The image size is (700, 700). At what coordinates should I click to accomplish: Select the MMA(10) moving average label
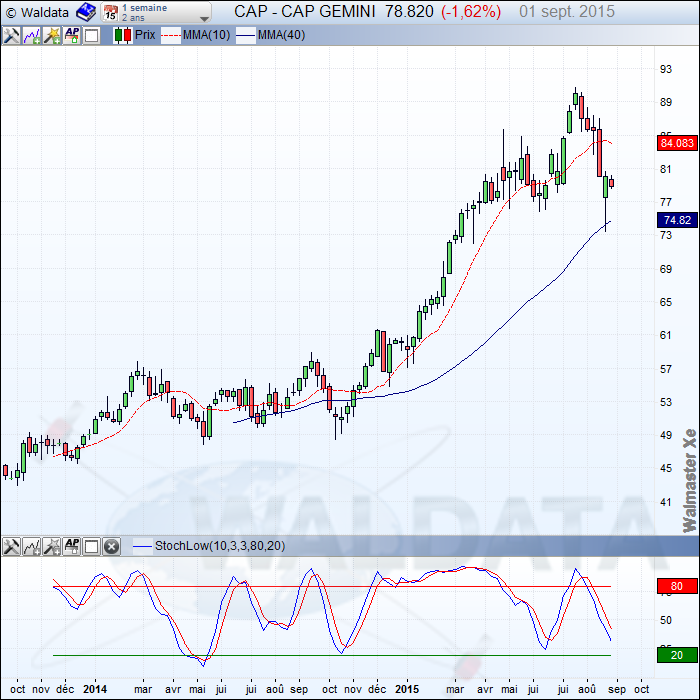point(206,35)
